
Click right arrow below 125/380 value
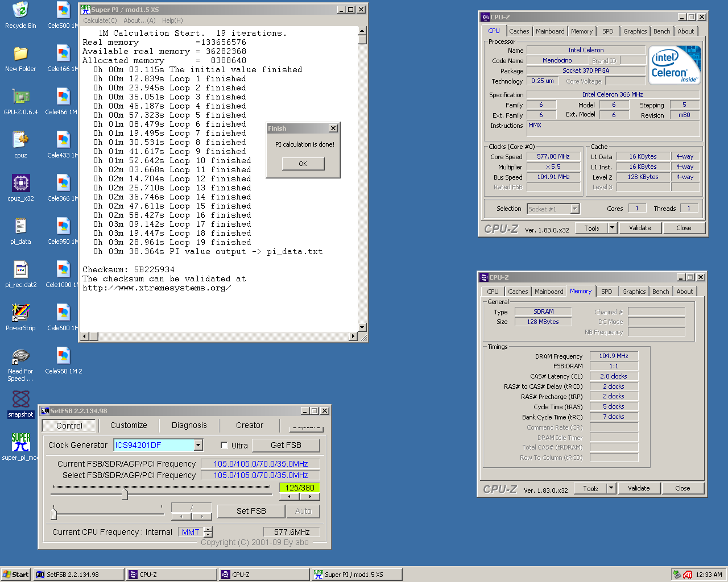pyautogui.click(x=310, y=496)
